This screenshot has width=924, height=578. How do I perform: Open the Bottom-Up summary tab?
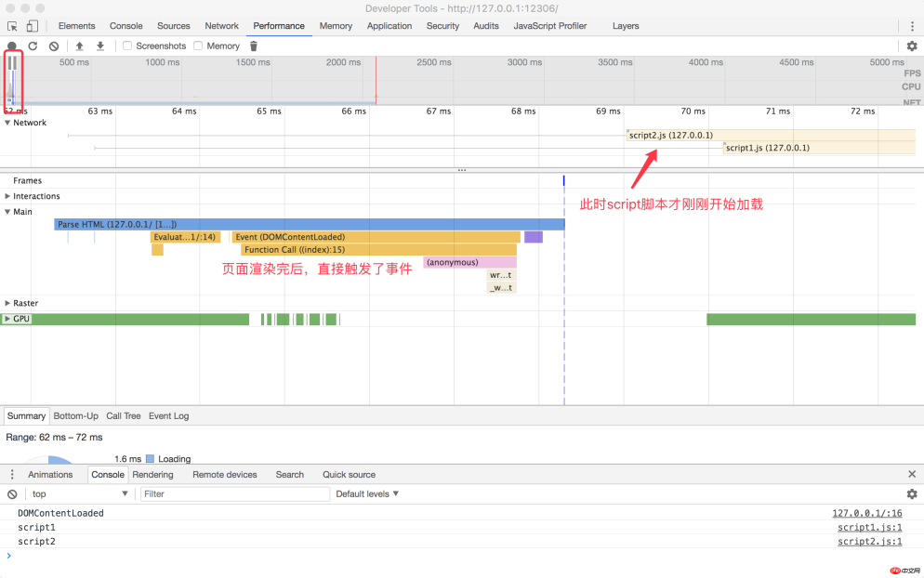pos(75,415)
